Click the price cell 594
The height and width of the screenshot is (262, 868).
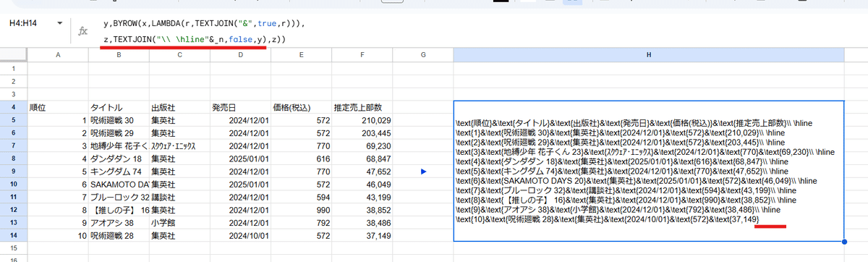[302, 198]
